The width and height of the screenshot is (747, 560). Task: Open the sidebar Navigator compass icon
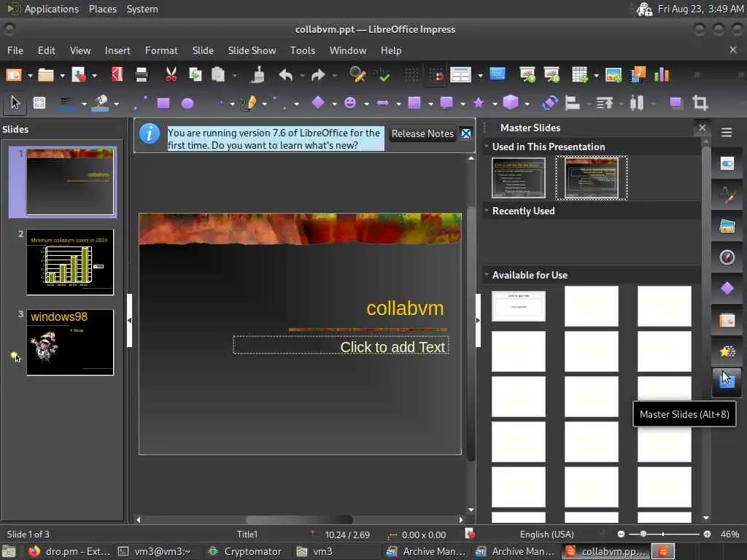coord(727,257)
